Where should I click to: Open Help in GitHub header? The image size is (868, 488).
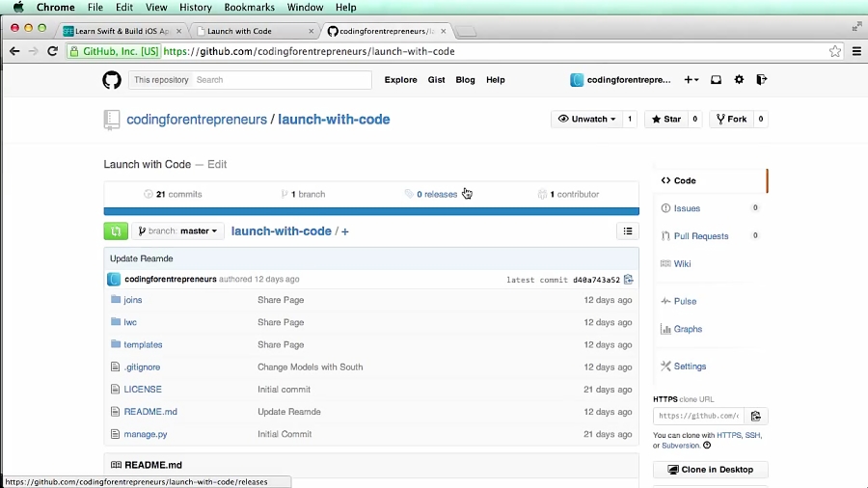pos(496,80)
